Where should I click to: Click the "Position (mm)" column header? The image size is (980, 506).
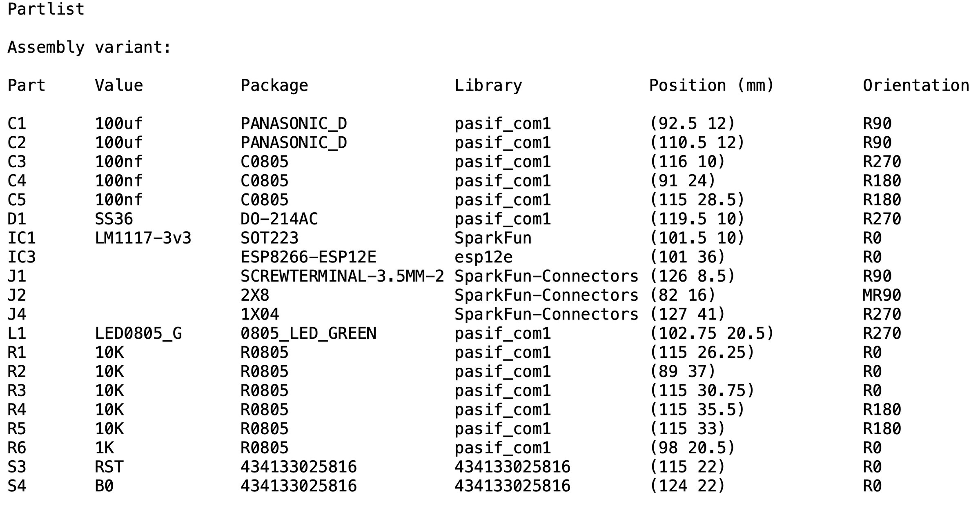click(711, 86)
